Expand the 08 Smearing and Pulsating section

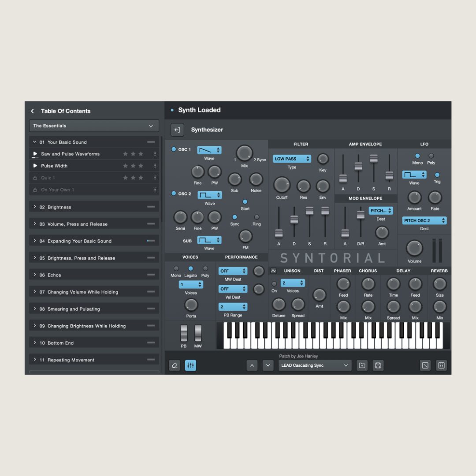pos(94,309)
